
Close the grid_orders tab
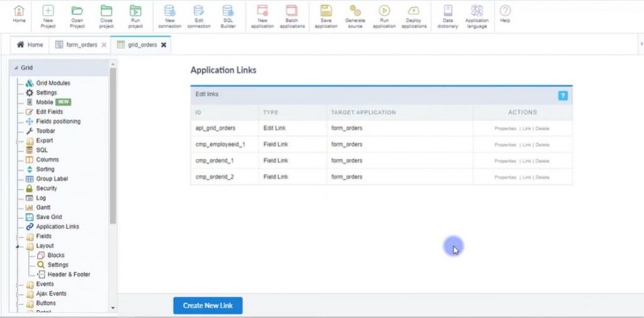coord(164,45)
